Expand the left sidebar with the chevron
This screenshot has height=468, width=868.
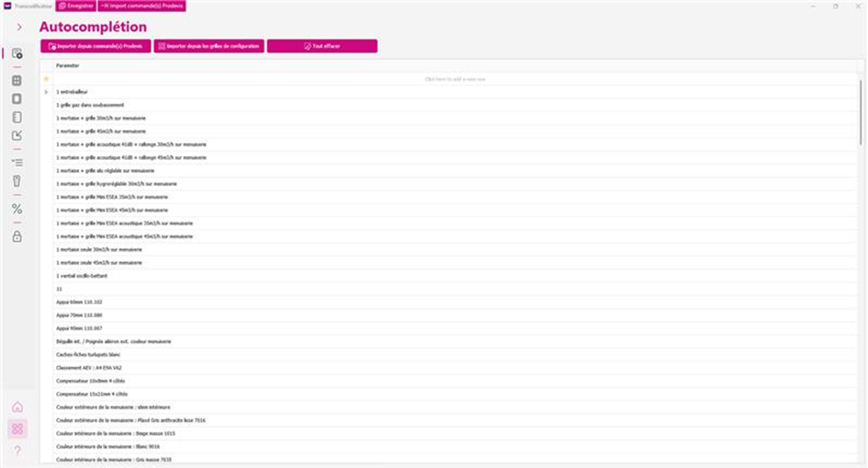(17, 27)
